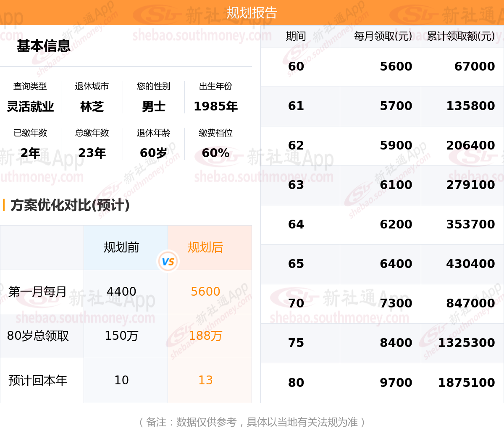Click the 累计领取额(元) column header
This screenshot has width=504, height=428.
point(461,36)
